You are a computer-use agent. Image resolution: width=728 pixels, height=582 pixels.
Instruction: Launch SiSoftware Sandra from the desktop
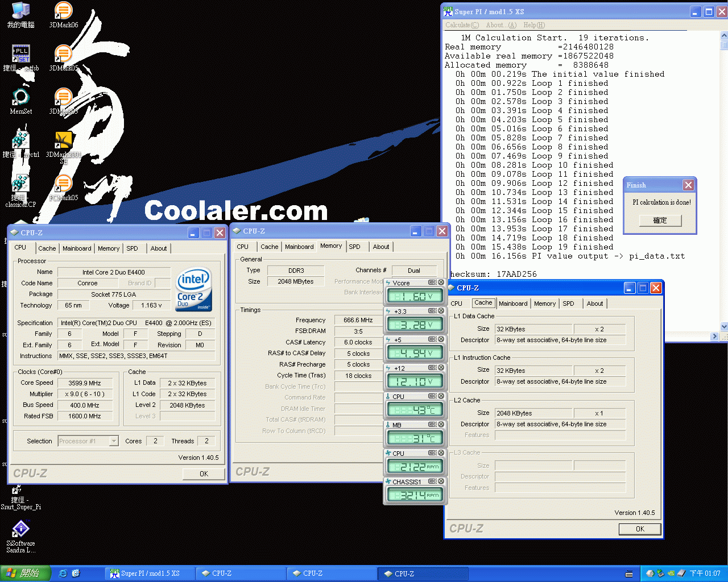[x=20, y=536]
